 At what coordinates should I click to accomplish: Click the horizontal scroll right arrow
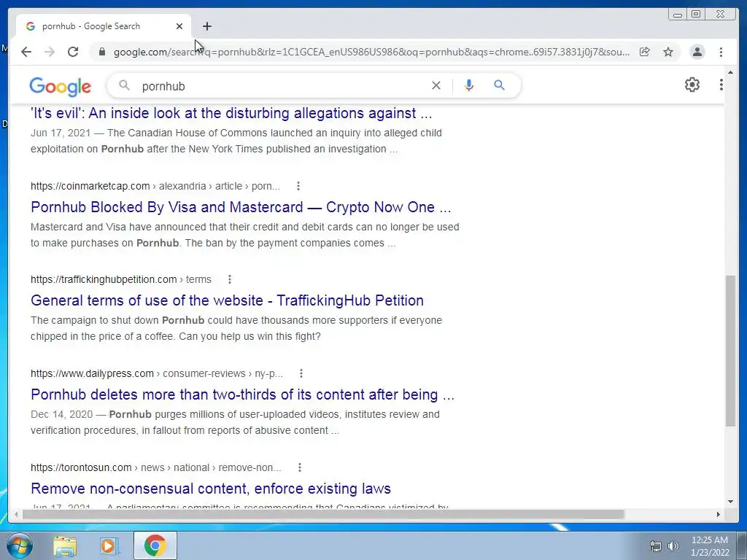coord(719,514)
